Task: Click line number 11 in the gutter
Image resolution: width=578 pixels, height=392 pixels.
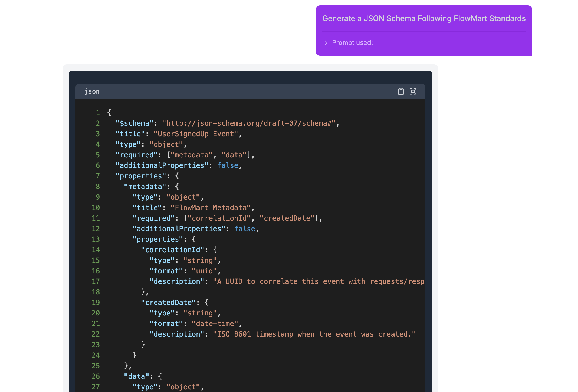Action: pos(96,218)
